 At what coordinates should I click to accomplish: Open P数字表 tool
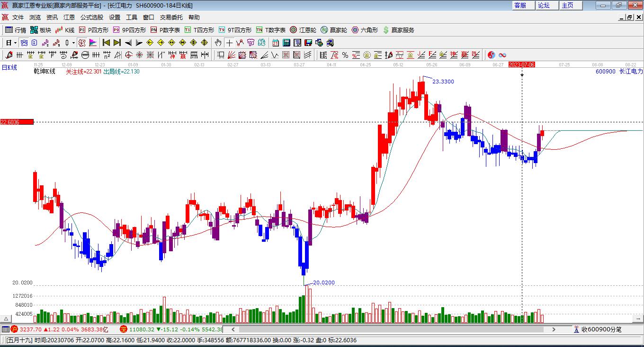[x=165, y=30]
